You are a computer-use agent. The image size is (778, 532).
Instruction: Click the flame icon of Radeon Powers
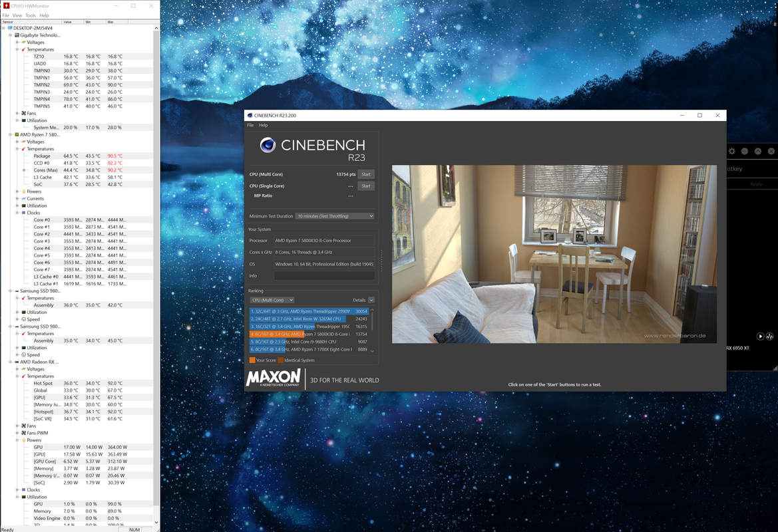pyautogui.click(x=23, y=440)
